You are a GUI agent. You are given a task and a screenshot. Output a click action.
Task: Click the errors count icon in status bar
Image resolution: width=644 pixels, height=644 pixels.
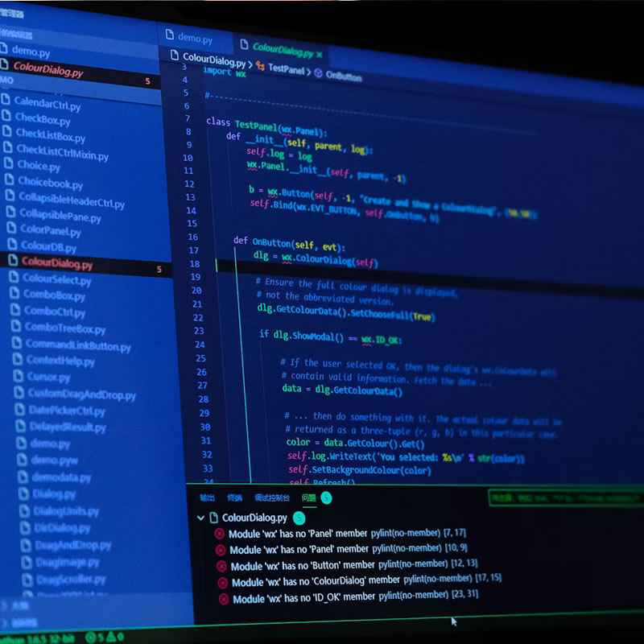coord(90,638)
